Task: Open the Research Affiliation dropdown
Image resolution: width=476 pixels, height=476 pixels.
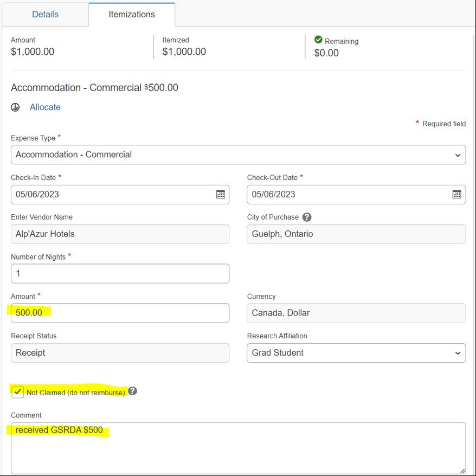Action: 356,353
